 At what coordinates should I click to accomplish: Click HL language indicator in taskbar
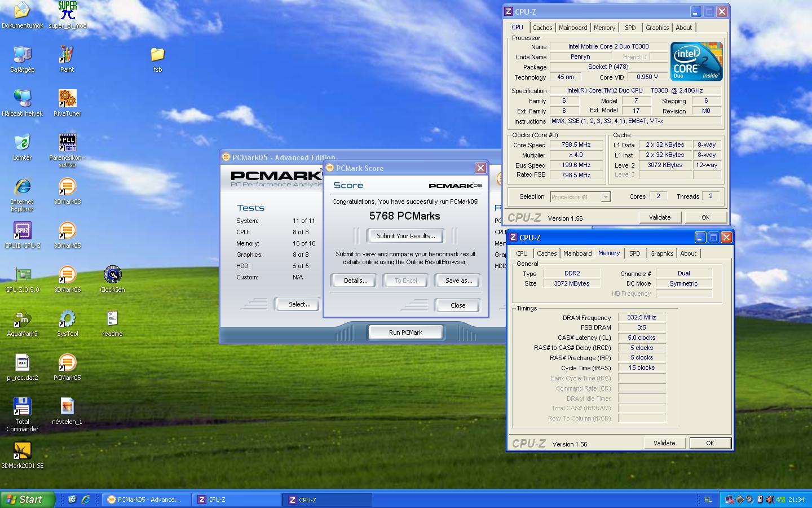coord(708,500)
